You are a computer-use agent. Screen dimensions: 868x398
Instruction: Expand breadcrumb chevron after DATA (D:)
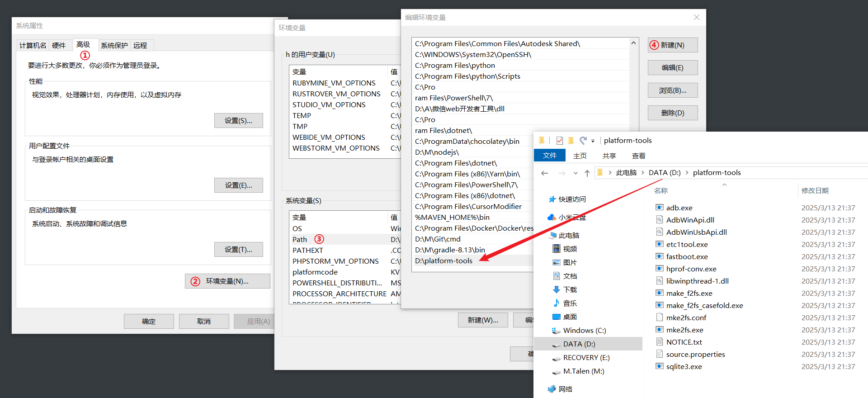point(687,173)
